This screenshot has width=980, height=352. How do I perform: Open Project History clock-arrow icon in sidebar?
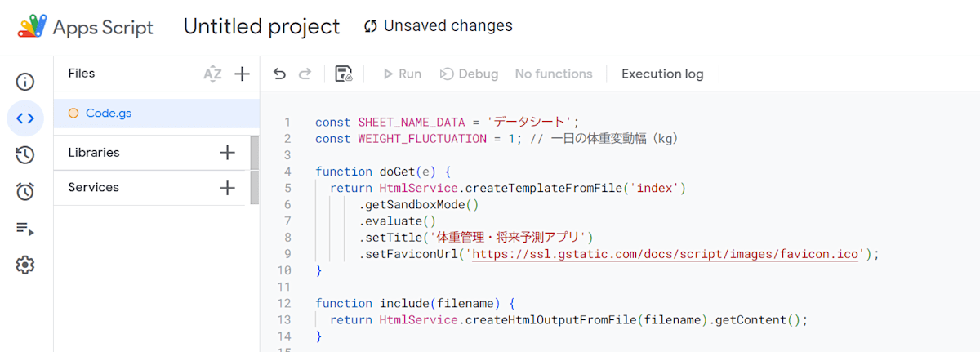pos(25,155)
